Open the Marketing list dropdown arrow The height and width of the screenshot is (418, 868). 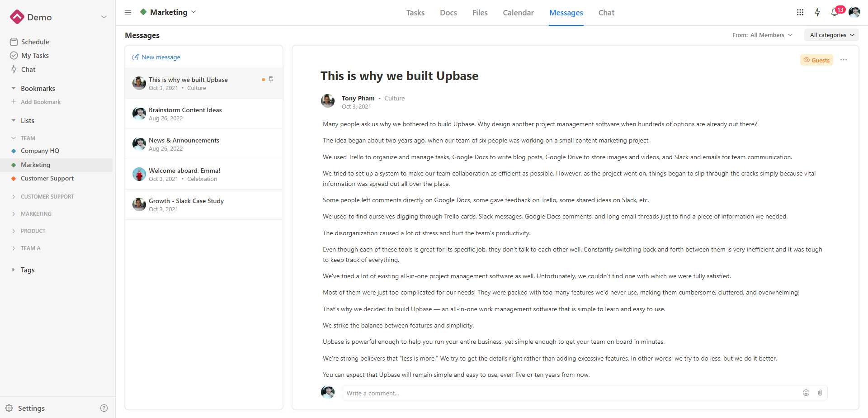(x=193, y=12)
